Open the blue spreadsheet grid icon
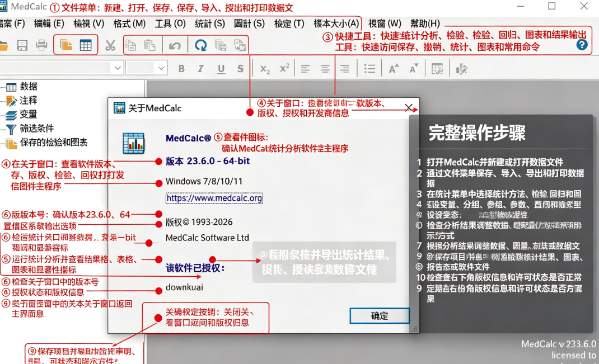Viewport: 599px width, 364px height. 86,45
